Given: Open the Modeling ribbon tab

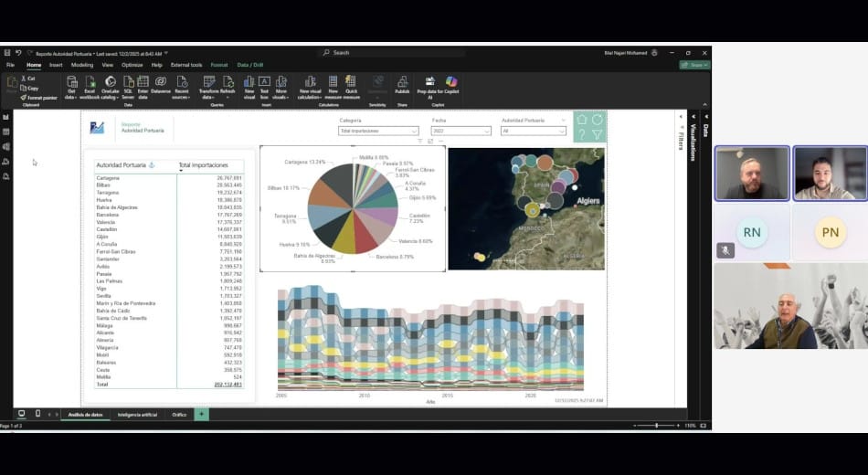Looking at the screenshot, I should [82, 65].
